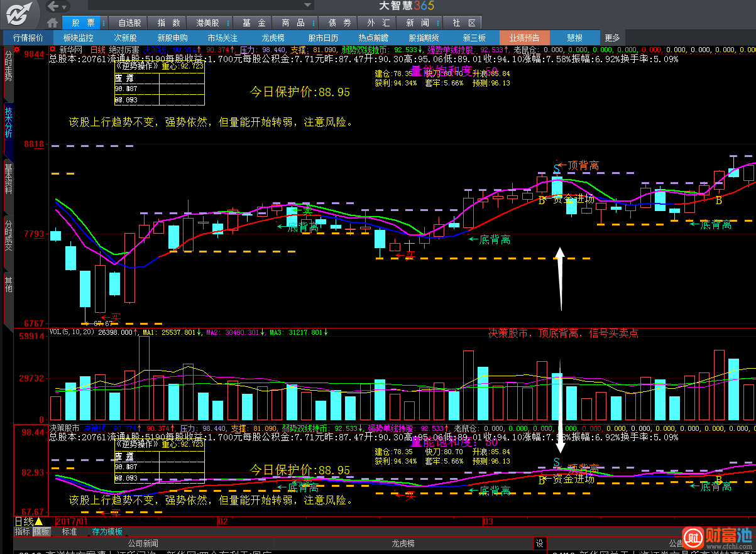Click VOL(5,10,20) indicator label
Image resolution: width=756 pixels, height=554 pixels.
(x=72, y=332)
